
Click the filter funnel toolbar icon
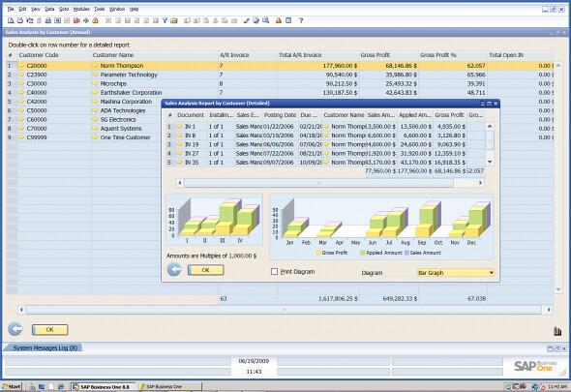[x=165, y=20]
